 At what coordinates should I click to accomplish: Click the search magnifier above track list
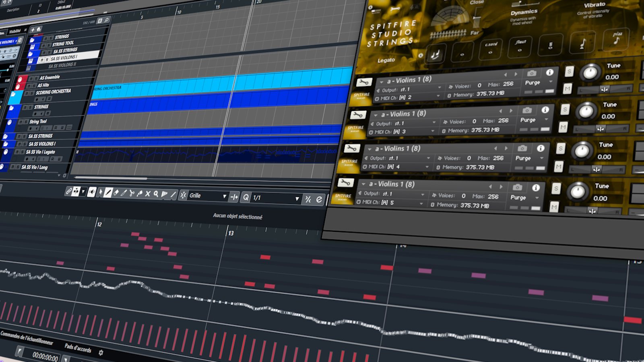pos(107,20)
